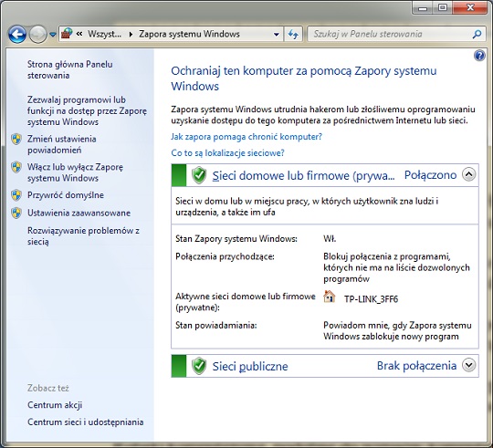Image resolution: width=493 pixels, height=448 pixels.
Task: Open Help with the blue question mark
Action: 479,56
